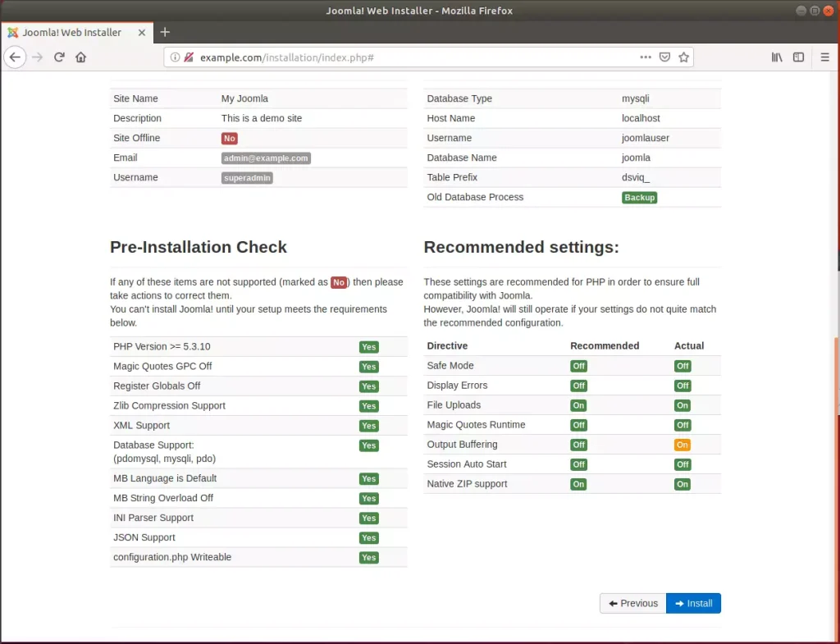Click the Directive column header

[x=447, y=345]
